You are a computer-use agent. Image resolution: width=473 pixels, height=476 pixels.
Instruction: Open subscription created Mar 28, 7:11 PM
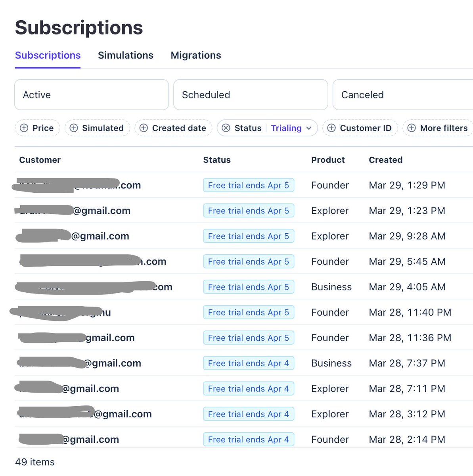pyautogui.click(x=244, y=388)
